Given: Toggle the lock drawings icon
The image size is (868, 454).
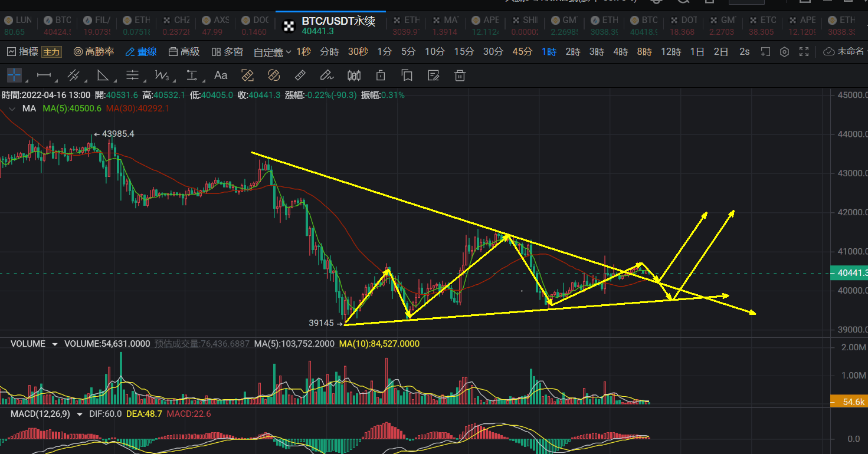Looking at the screenshot, I should (381, 75).
